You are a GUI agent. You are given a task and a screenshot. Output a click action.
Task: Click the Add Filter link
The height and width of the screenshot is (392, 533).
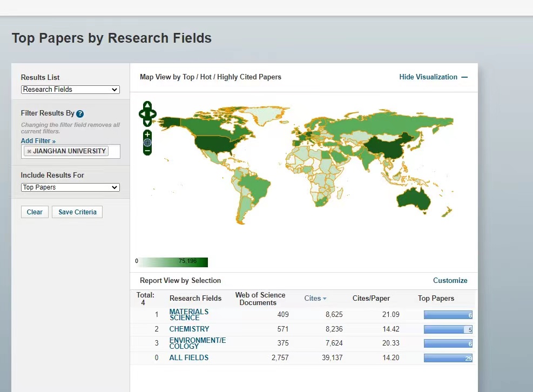pos(38,141)
